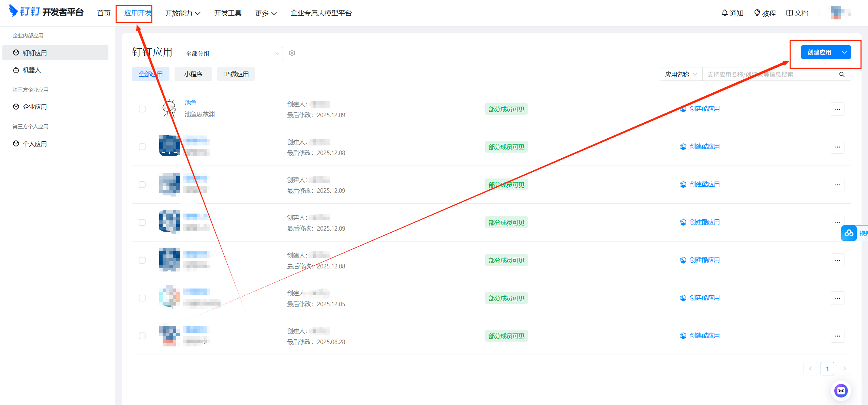Tick the checkbox for 池鱼 app

[142, 109]
